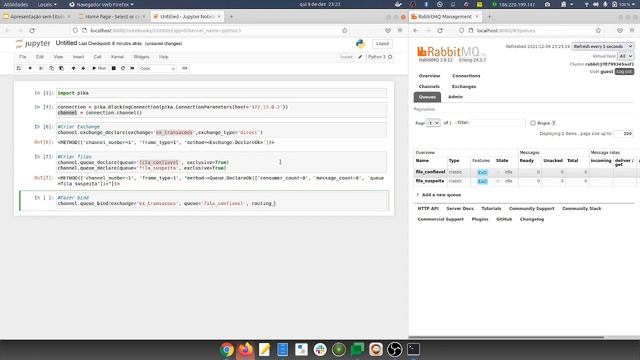The image size is (640, 360).
Task: Open the Jupyter Edit menu
Action: tap(40, 57)
